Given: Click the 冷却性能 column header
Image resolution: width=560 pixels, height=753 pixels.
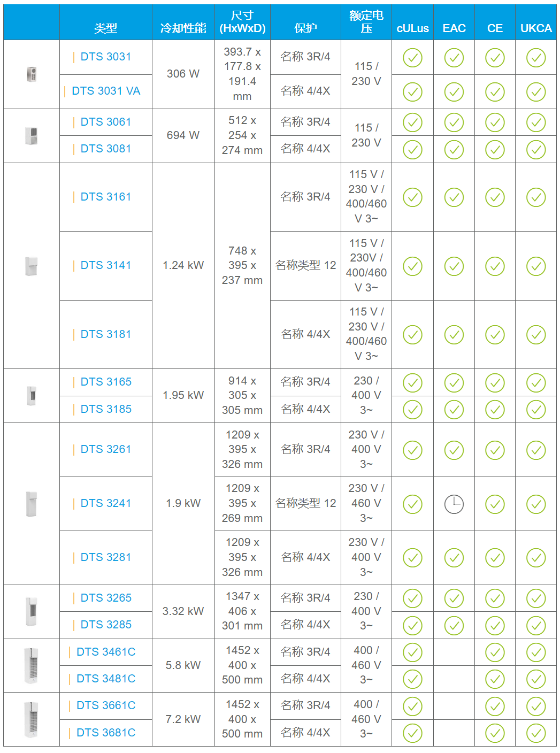Looking at the screenshot, I should coord(183,28).
